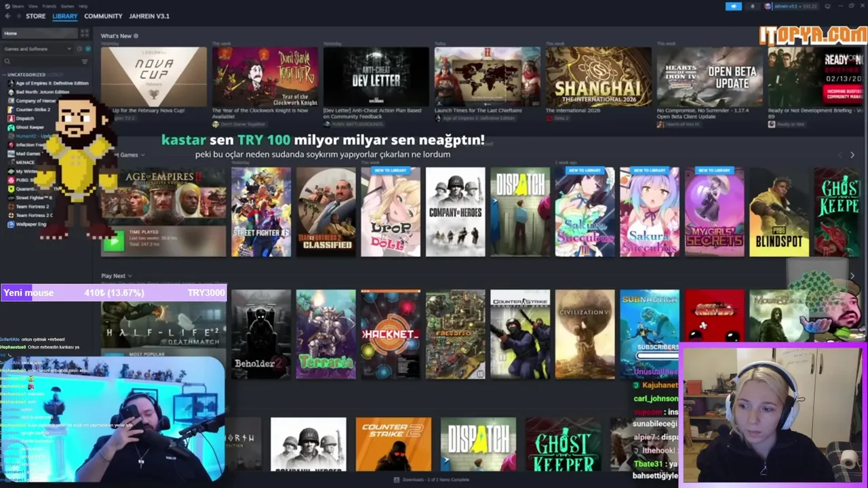Go forward with the right navigation arrow
This screenshot has width=868, height=488.
pos(18,16)
